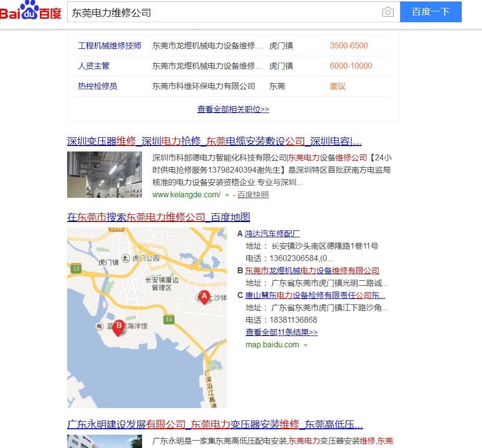Click 查看全部相关职位 link
Viewport: 482px width, 448px height.
(233, 109)
